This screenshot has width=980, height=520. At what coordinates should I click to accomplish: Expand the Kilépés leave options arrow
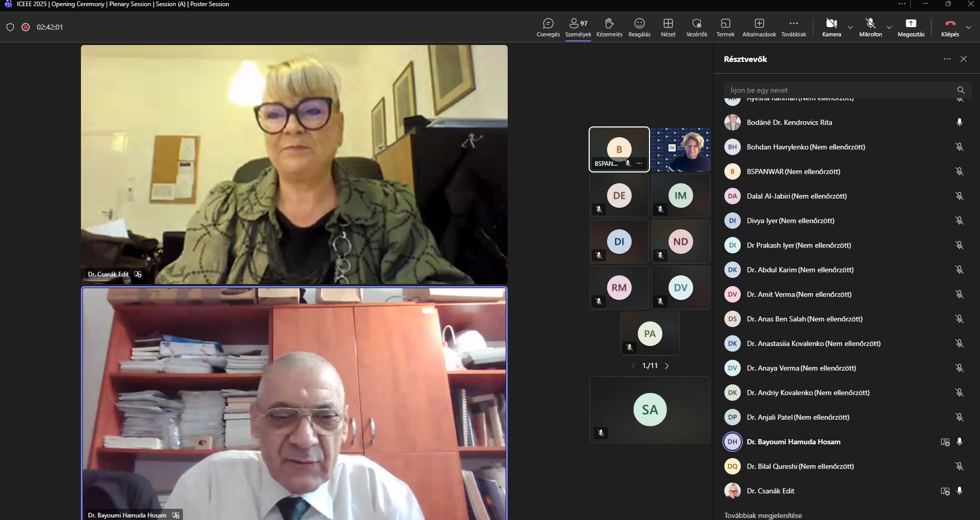tap(968, 27)
